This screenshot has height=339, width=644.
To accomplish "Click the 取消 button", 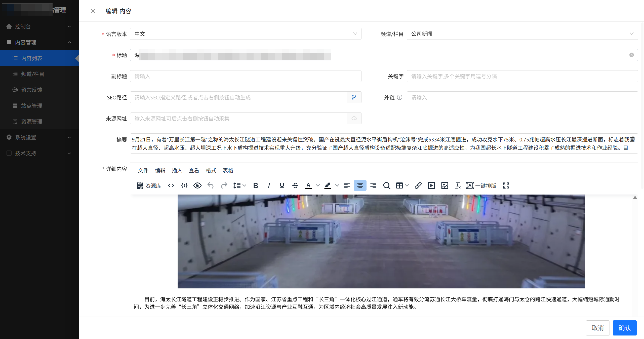I will coord(598,328).
